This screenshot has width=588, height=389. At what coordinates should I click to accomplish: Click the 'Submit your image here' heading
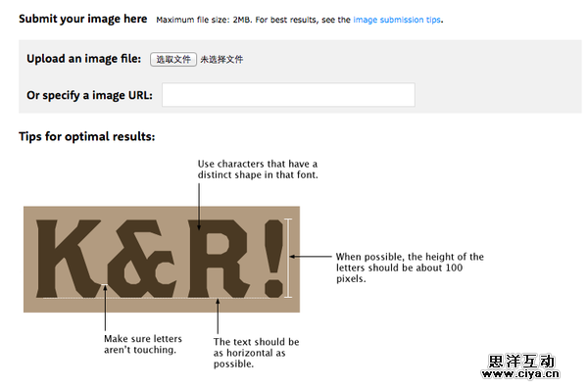[x=83, y=19]
